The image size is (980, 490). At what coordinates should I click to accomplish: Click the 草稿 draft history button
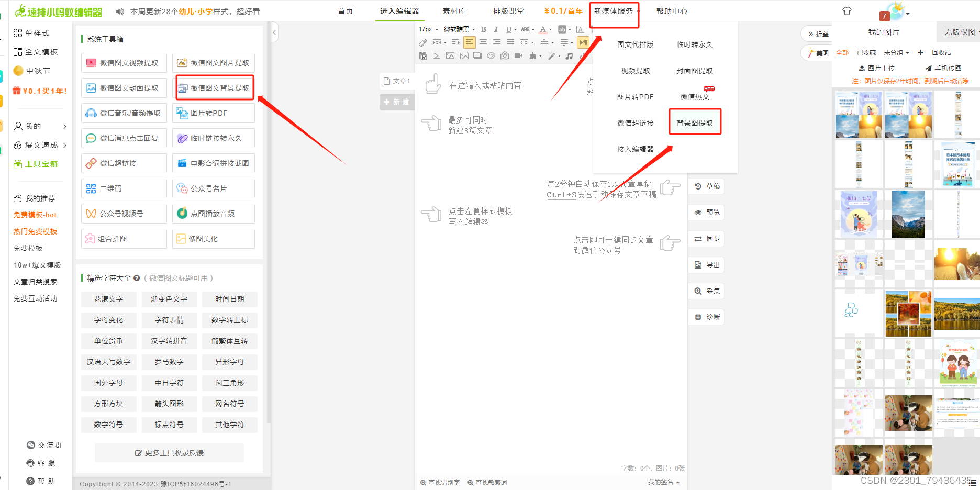(707, 186)
